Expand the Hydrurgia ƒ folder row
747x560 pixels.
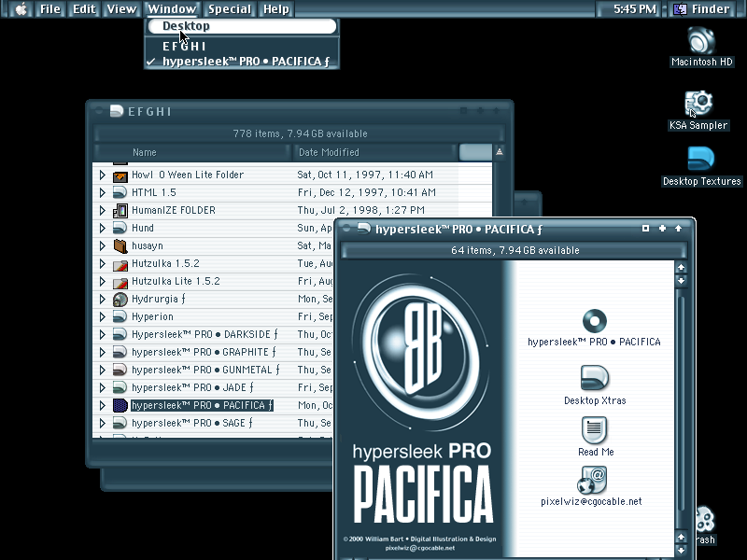(x=102, y=299)
